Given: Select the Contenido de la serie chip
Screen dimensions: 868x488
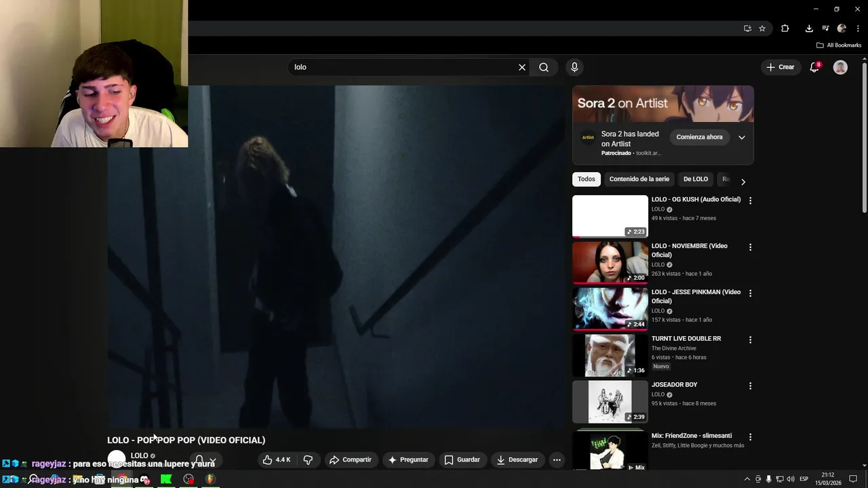Looking at the screenshot, I should (x=639, y=179).
